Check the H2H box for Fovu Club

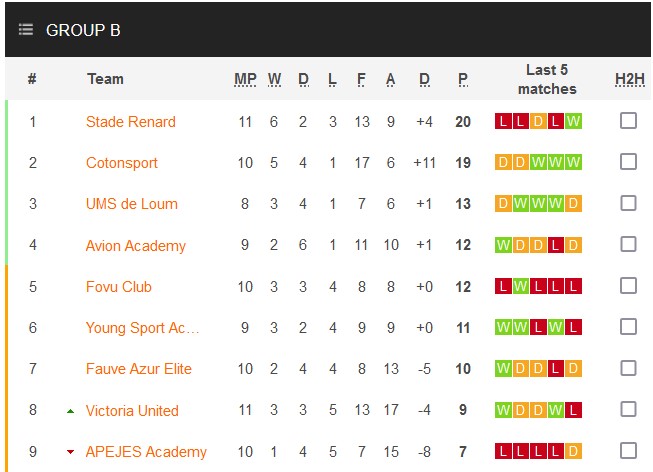pyautogui.click(x=628, y=286)
